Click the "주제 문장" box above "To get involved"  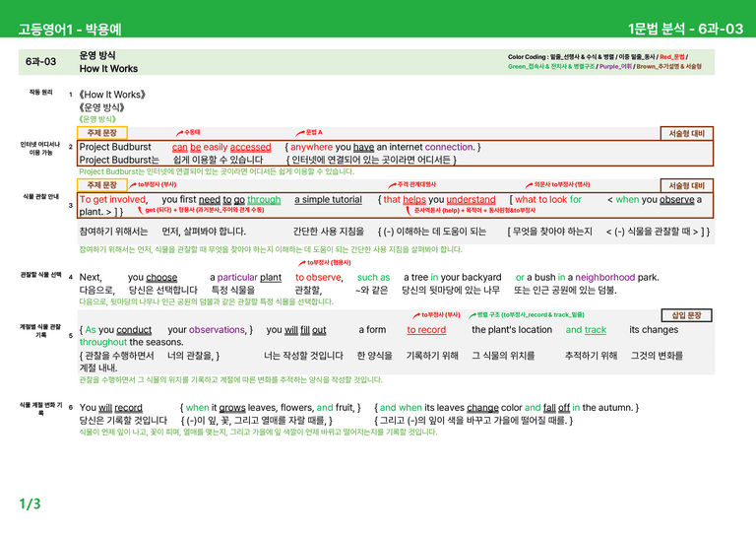click(x=102, y=185)
